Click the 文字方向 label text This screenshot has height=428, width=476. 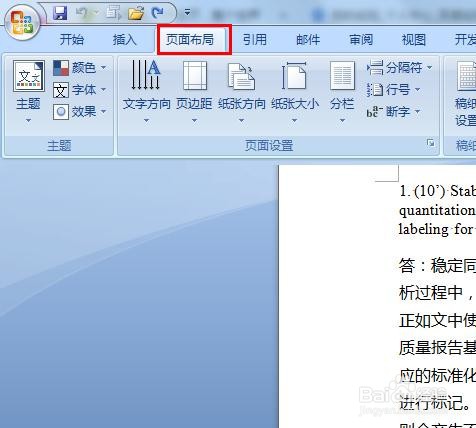(146, 104)
